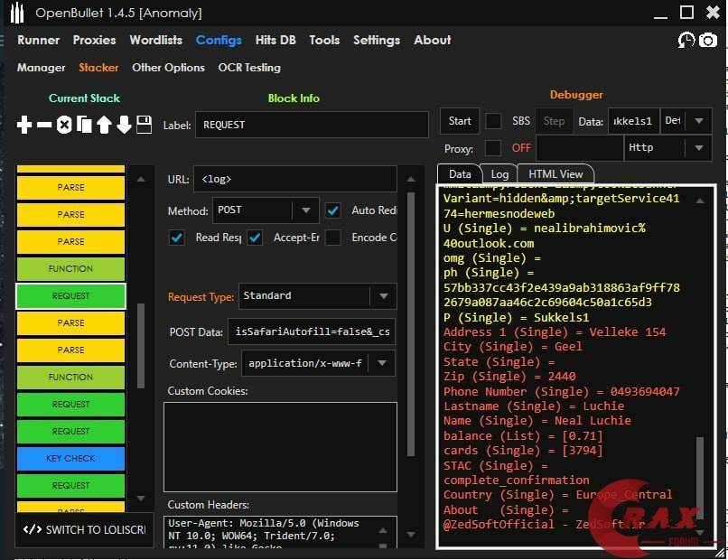Open the Wordlists menu

click(155, 40)
